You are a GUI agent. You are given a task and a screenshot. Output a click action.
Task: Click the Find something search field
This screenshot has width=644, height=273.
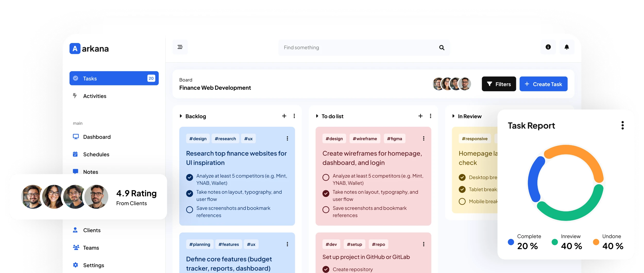[358, 48]
